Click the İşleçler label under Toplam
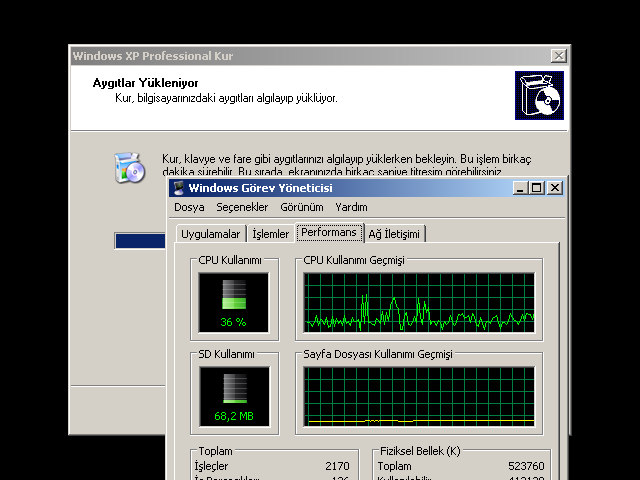Image resolution: width=640 pixels, height=480 pixels. [x=211, y=466]
